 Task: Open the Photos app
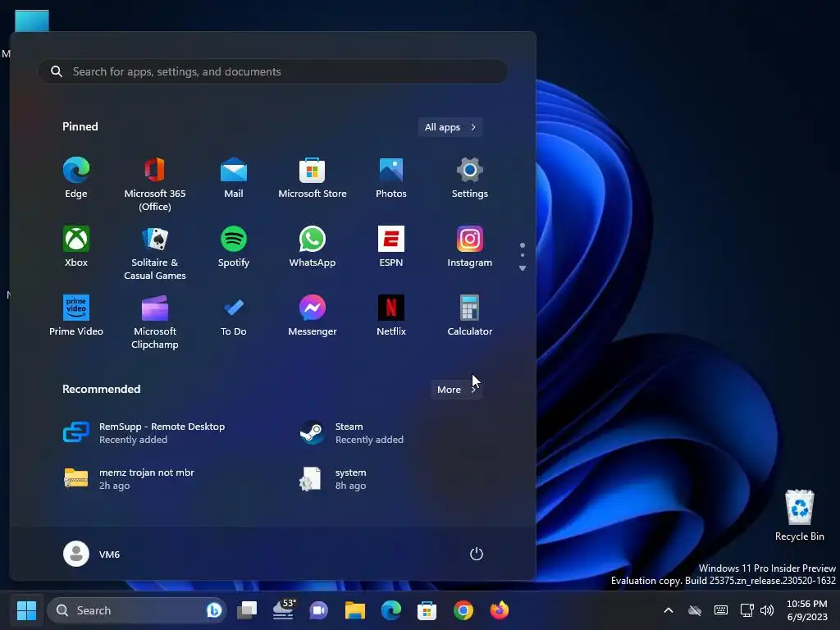pos(391,178)
